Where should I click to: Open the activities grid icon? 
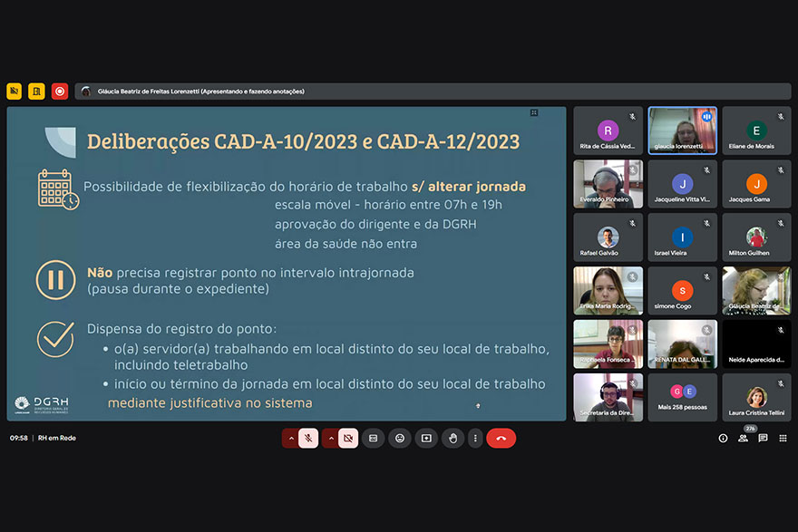click(x=783, y=438)
